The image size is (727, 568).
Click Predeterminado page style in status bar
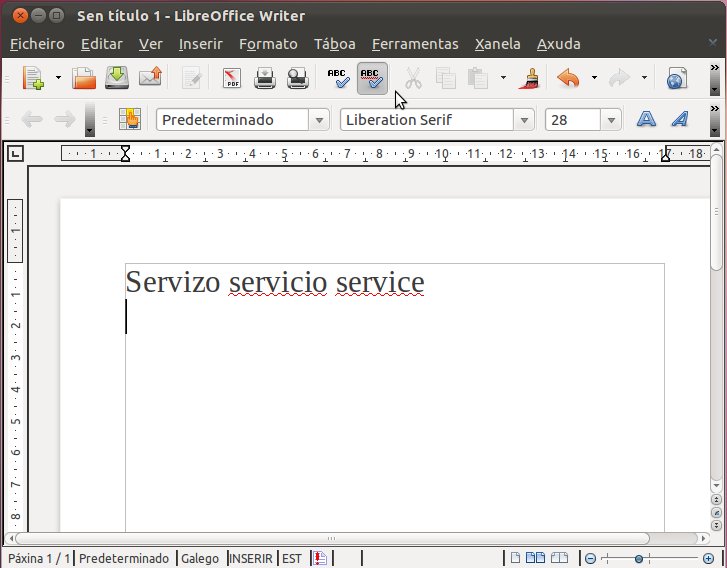tap(124, 558)
